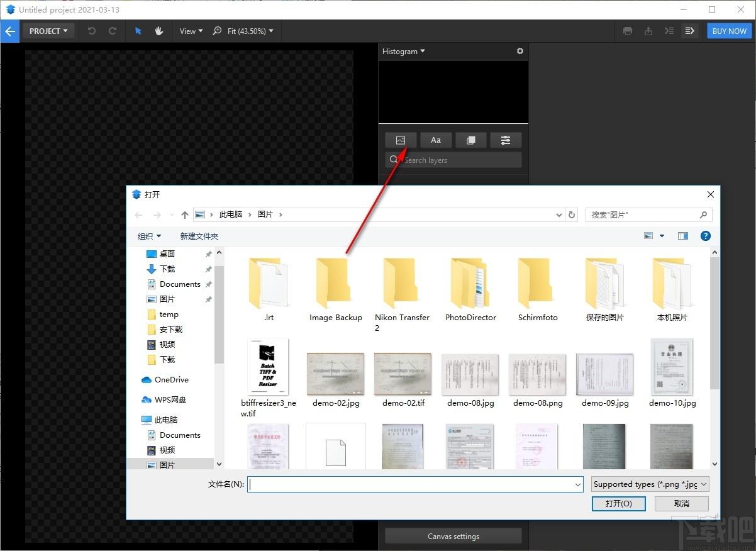Select the pointer selection tool
The width and height of the screenshot is (756, 551).
click(x=138, y=31)
